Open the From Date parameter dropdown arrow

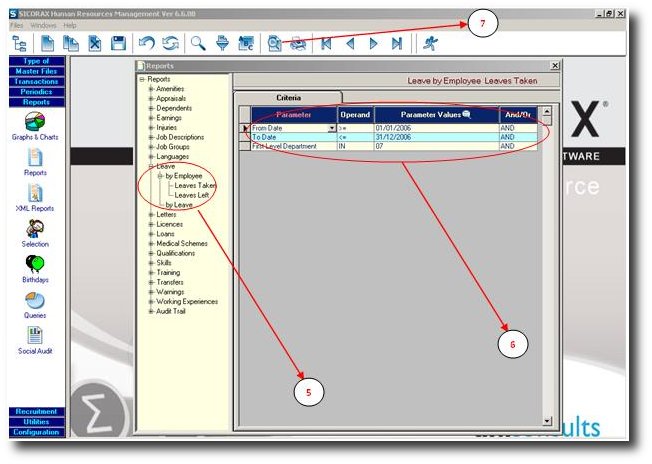pyautogui.click(x=332, y=128)
